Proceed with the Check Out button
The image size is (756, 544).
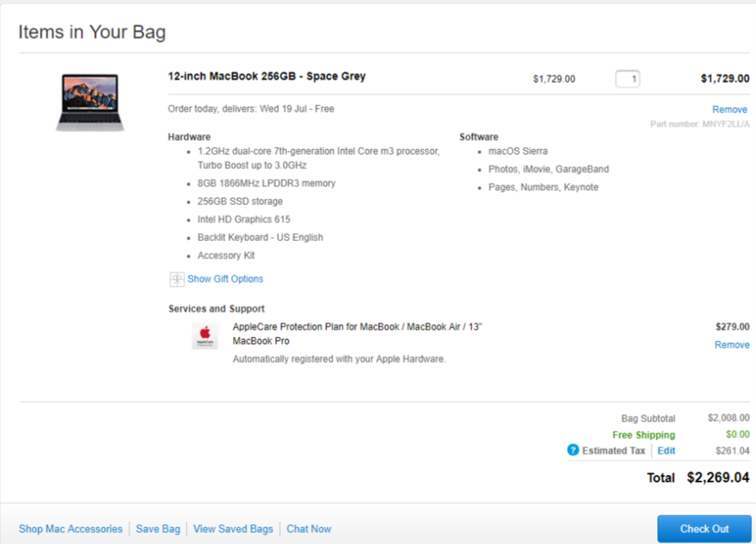click(704, 529)
